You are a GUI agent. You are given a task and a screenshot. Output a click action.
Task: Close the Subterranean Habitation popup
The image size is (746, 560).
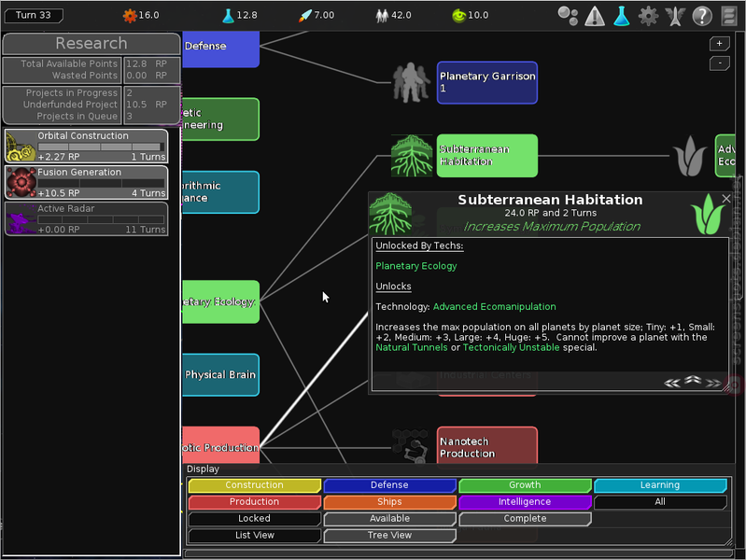coord(726,199)
